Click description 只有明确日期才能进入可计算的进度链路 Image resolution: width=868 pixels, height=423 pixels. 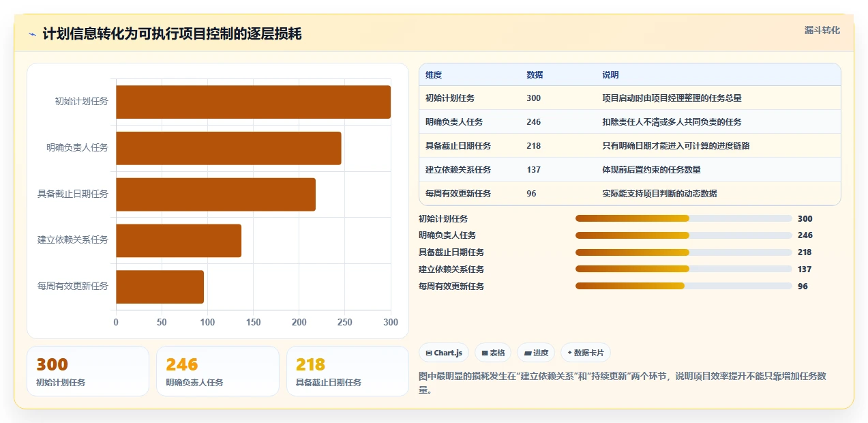[x=676, y=146]
